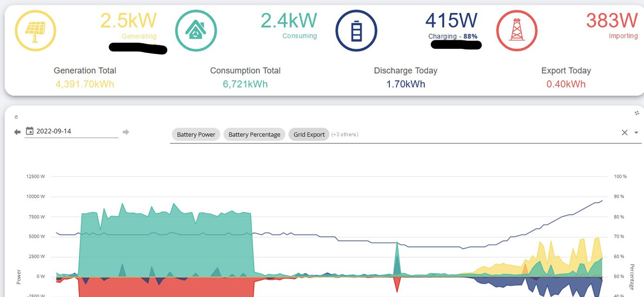This screenshot has width=644, height=297.
Task: Go to the next day with right arrow
Action: pyautogui.click(x=126, y=132)
